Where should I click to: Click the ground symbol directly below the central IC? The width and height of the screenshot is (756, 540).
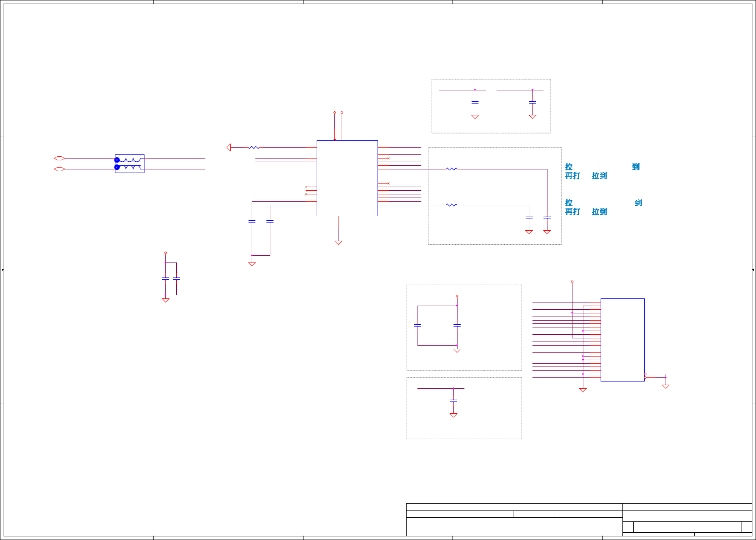338,243
